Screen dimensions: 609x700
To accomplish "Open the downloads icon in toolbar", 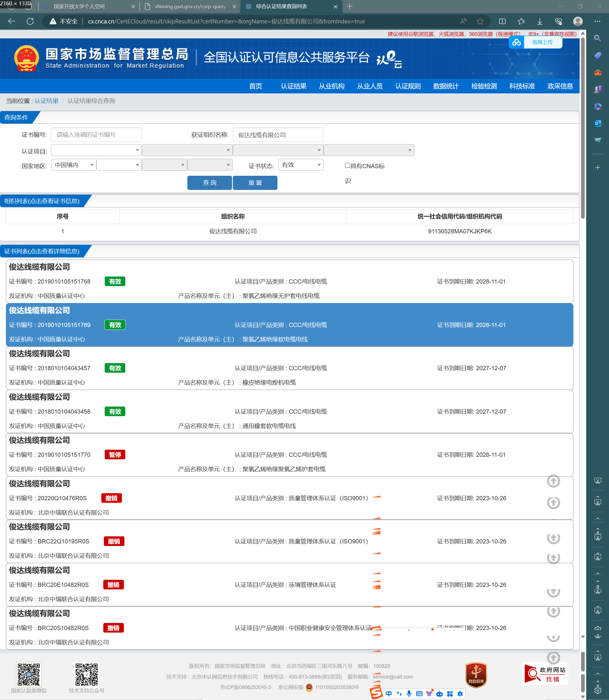I will pos(540,21).
